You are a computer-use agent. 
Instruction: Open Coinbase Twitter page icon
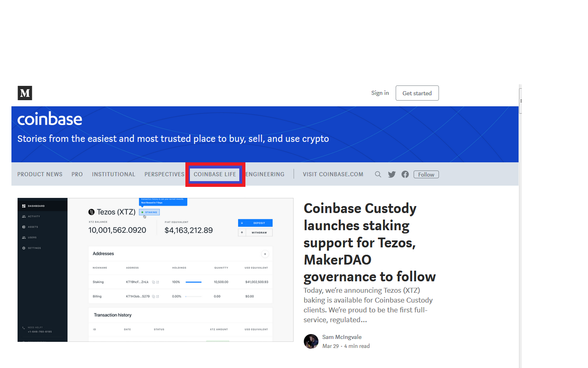392,175
